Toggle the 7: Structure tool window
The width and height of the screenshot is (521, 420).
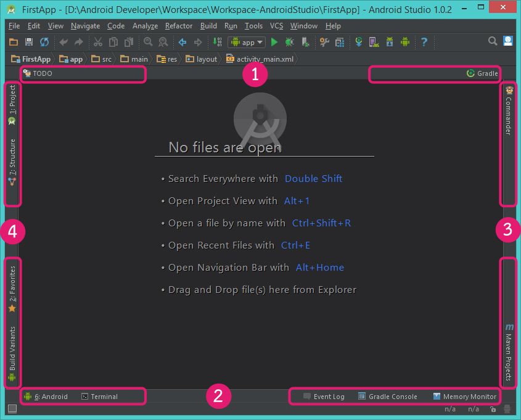tap(12, 162)
